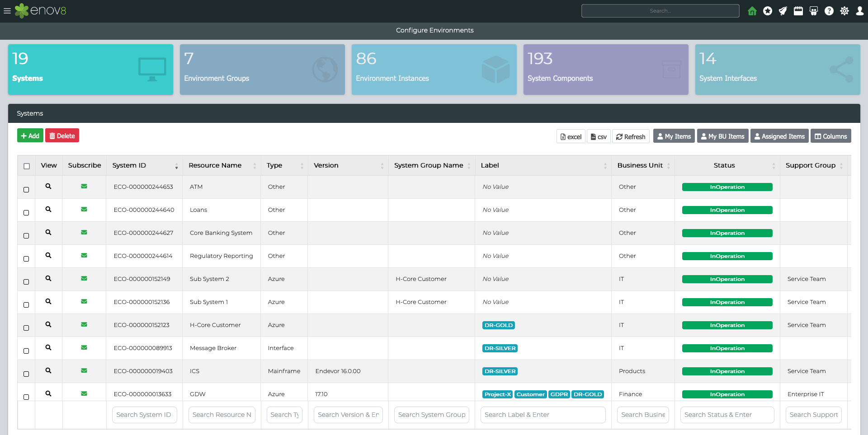The width and height of the screenshot is (868, 435).
Task: Toggle the select-all header checkbox
Action: [27, 166]
